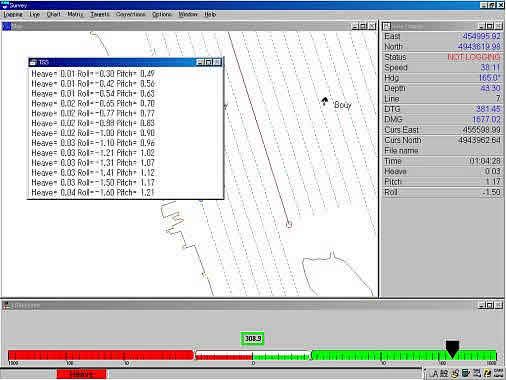The width and height of the screenshot is (506, 380).
Task: Click the 'A' language tray icon
Action: click(x=435, y=374)
